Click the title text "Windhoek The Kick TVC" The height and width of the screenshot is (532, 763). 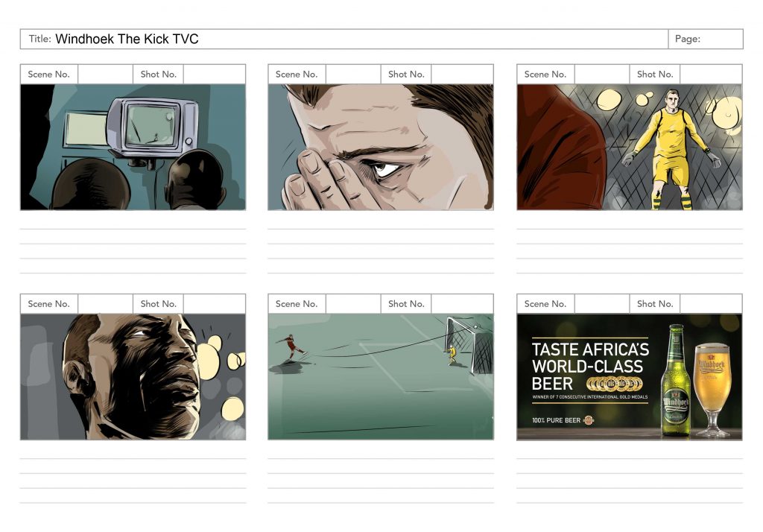[127, 39]
